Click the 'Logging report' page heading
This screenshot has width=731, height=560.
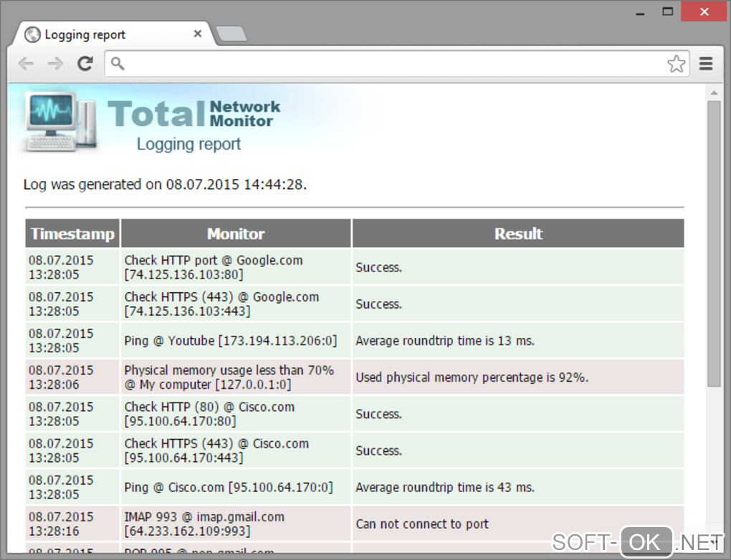(x=188, y=144)
